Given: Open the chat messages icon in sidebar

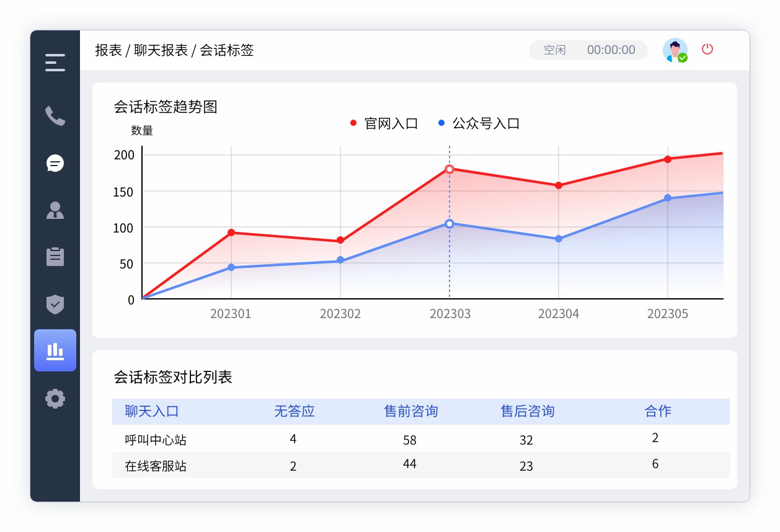Looking at the screenshot, I should pos(55,163).
